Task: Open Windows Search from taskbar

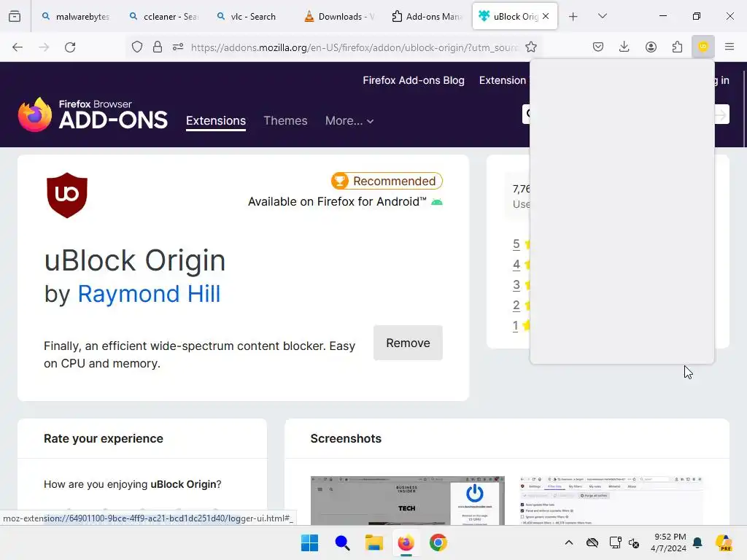Action: [342, 542]
